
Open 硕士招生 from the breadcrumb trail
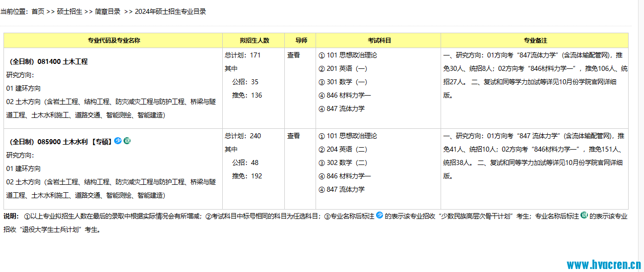click(x=69, y=11)
